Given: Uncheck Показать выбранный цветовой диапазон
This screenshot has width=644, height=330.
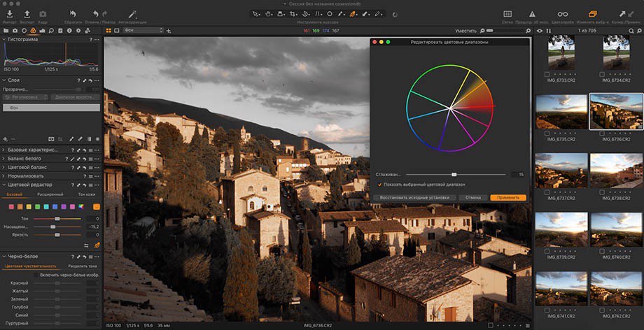Looking at the screenshot, I should click(x=379, y=185).
